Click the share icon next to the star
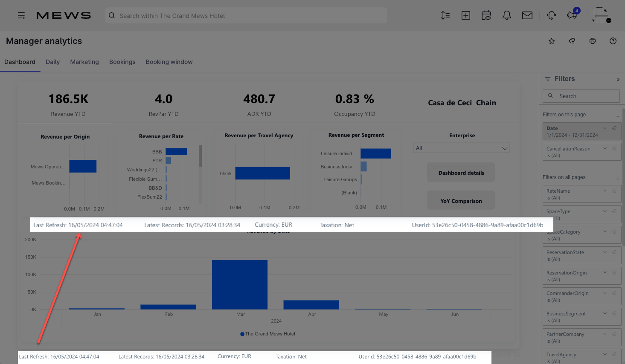625x364 pixels. click(572, 41)
